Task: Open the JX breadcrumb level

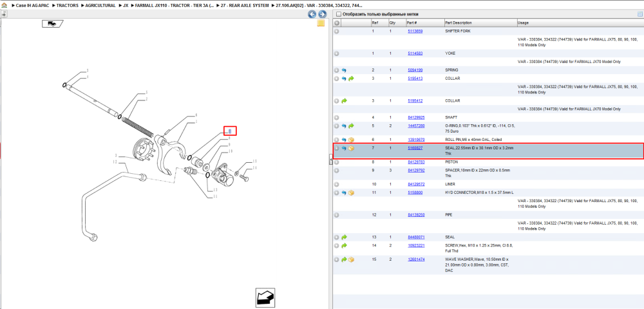Action: click(126, 6)
